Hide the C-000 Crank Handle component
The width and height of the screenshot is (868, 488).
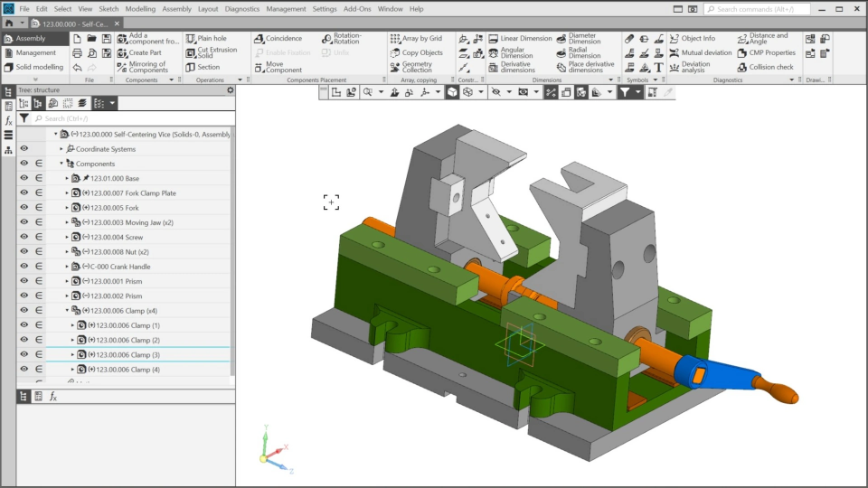coord(24,267)
